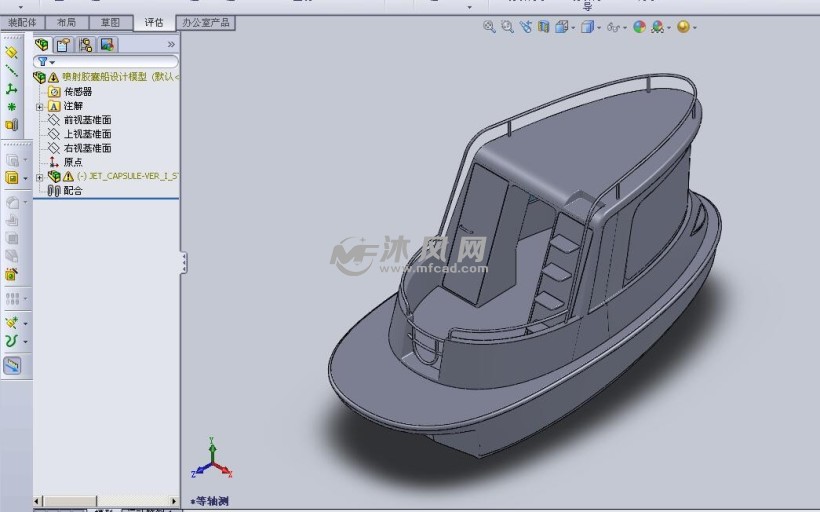Open the PropertyManager tab icon
This screenshot has height=512, width=820.
[x=64, y=44]
